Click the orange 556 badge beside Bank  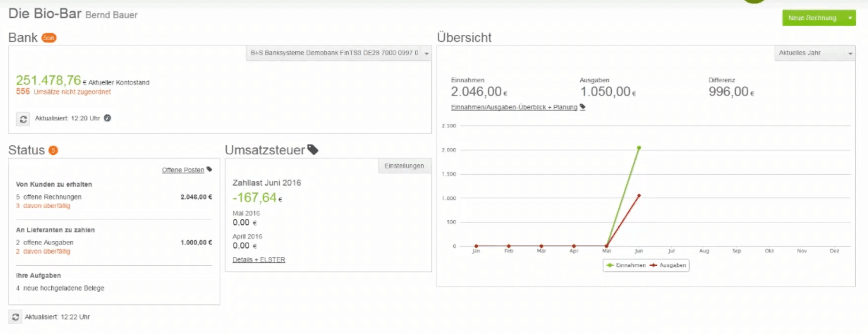pyautogui.click(x=49, y=38)
